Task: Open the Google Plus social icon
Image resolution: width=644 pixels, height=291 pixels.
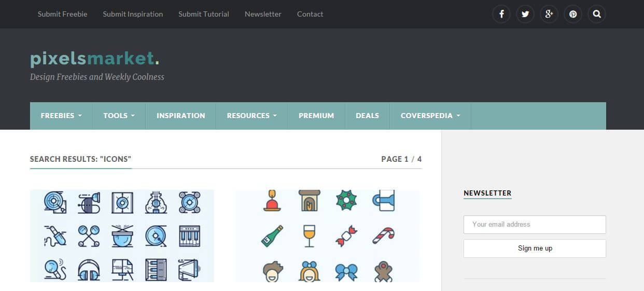Action: click(549, 14)
